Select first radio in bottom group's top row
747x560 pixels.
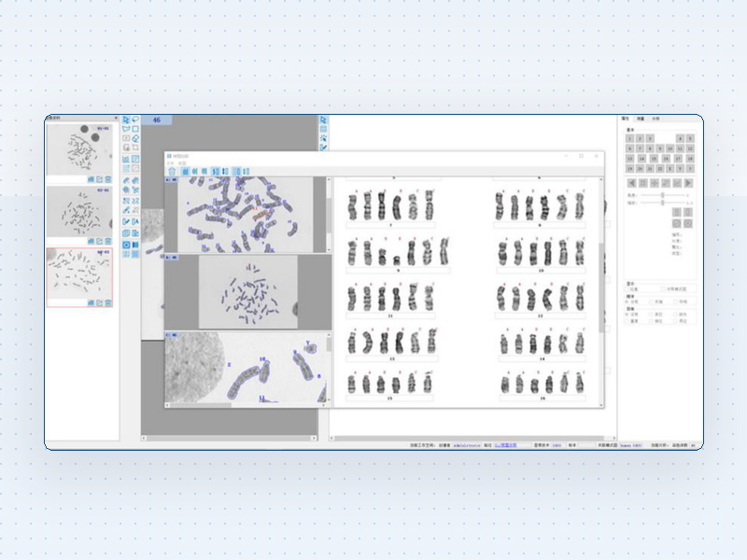[x=627, y=315]
